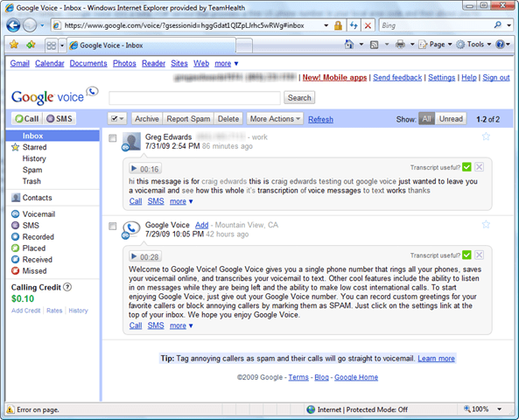Open the Trash folder

[32, 181]
